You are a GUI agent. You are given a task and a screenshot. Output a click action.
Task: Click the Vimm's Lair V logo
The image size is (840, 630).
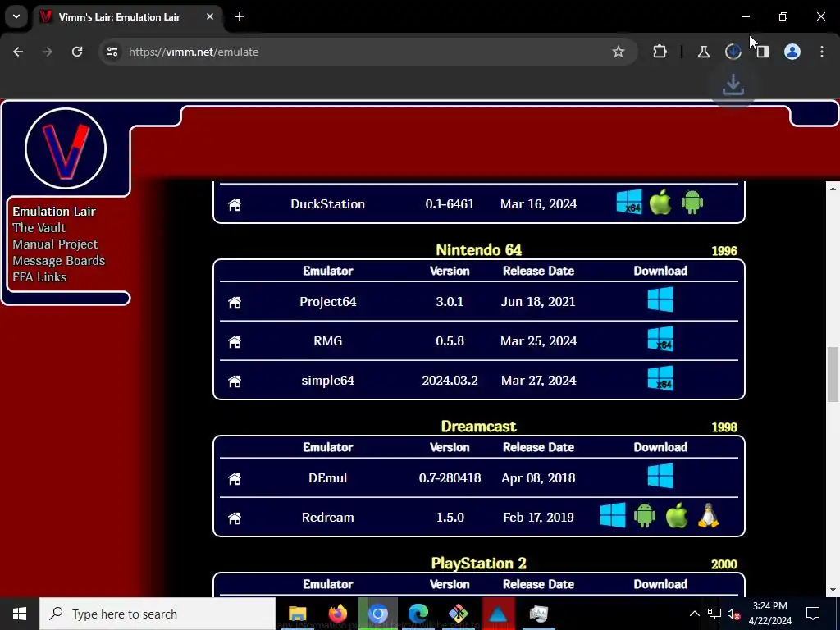tap(66, 148)
